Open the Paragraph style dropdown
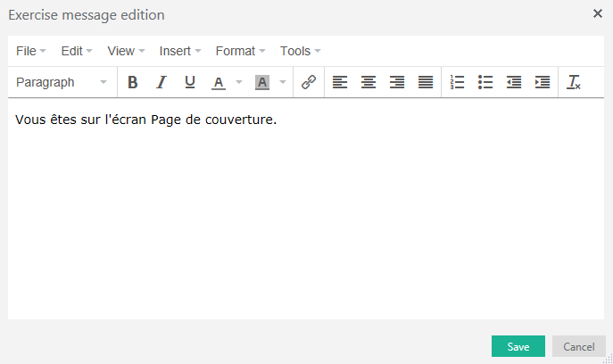The image size is (613, 364). 61,82
